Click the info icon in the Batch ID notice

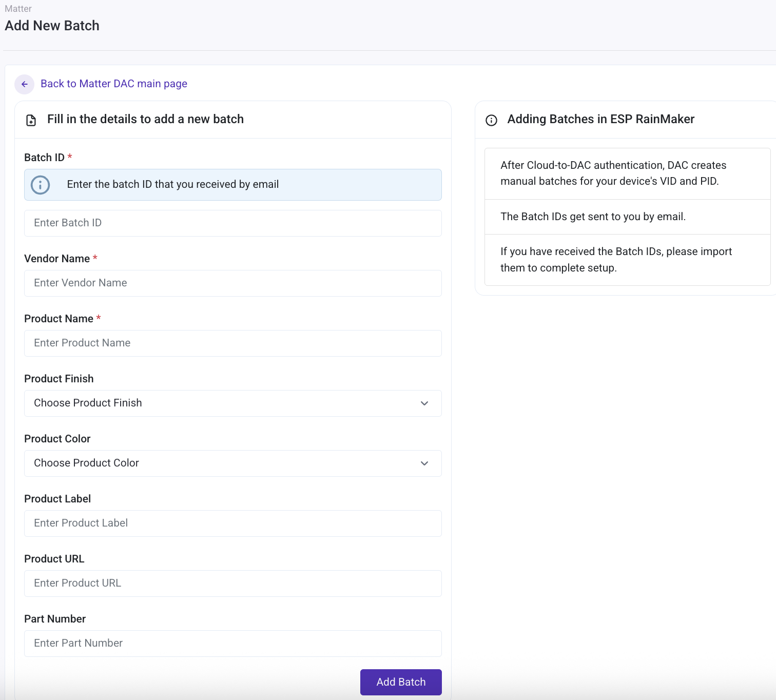click(41, 185)
